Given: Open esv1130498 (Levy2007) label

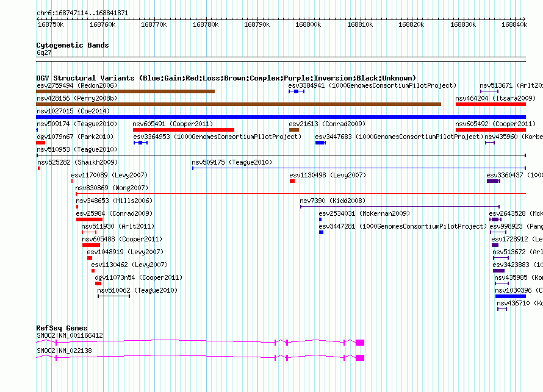Looking at the screenshot, I should coord(328,175).
